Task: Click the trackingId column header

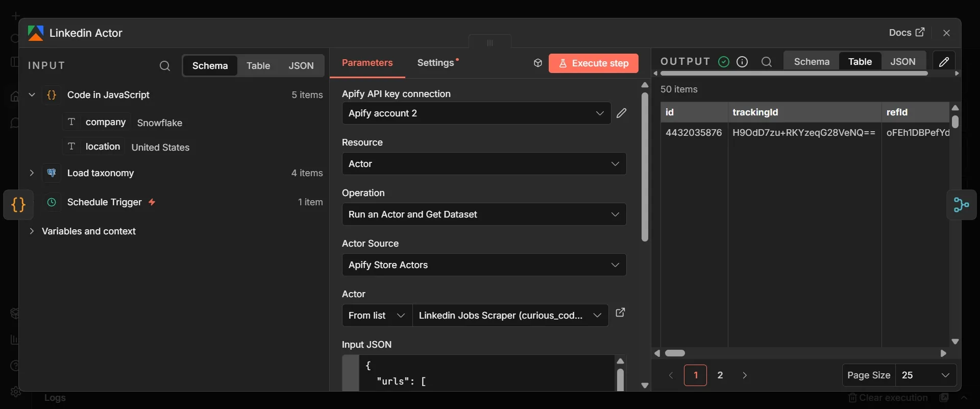Action: (x=805, y=112)
